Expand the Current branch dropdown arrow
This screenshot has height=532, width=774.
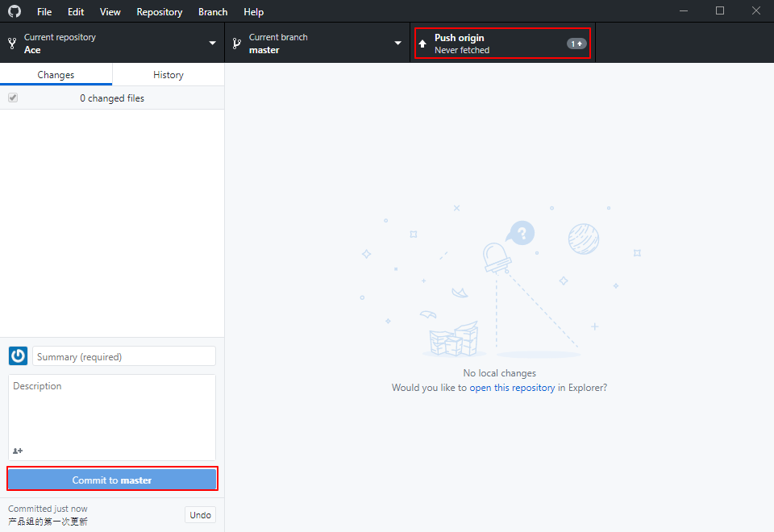(397, 44)
